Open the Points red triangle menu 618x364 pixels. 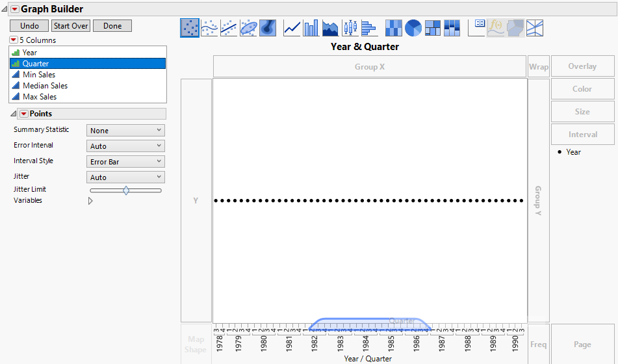(x=23, y=114)
